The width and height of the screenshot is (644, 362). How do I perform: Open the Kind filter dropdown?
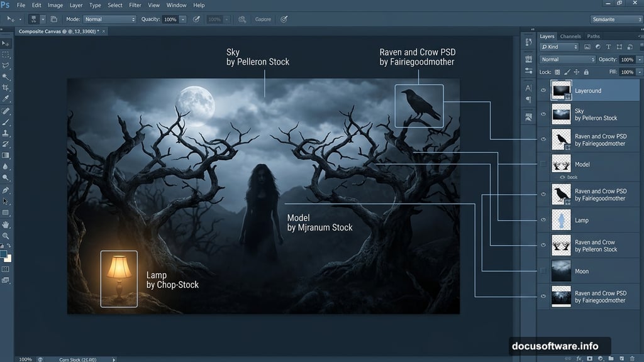tap(558, 47)
